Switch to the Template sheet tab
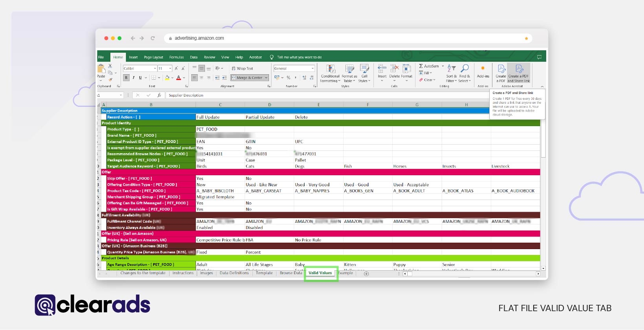644x330 pixels. [x=264, y=273]
